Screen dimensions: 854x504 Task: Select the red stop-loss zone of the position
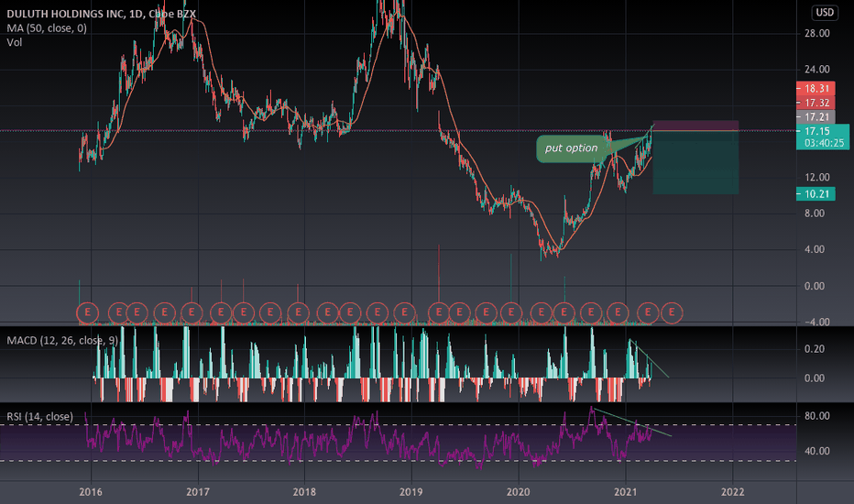695,126
